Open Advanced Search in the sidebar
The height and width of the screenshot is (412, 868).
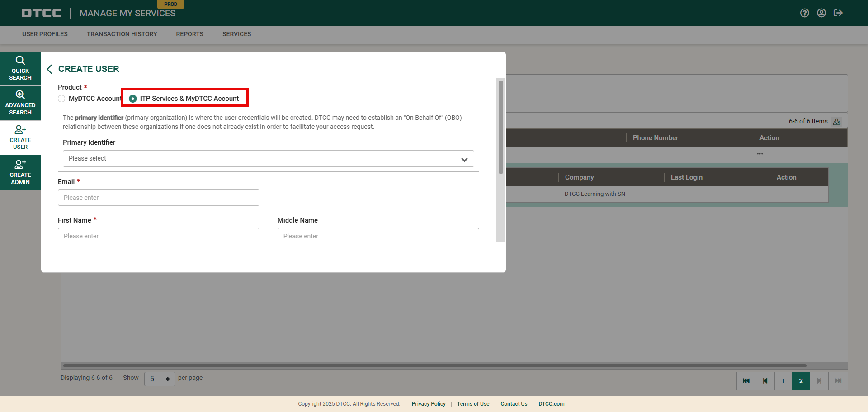[x=20, y=103]
